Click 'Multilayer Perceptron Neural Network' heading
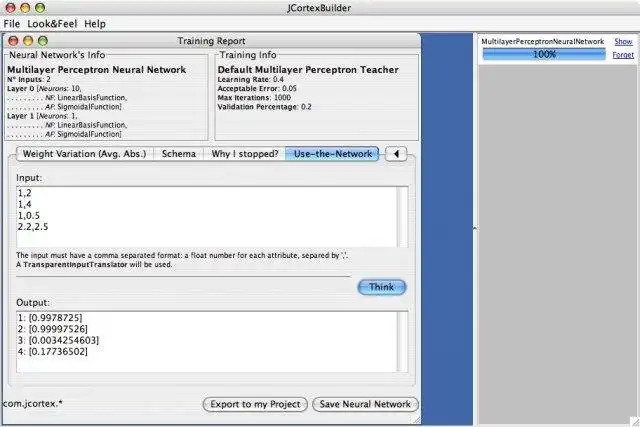Image resolution: width=640 pixels, height=427 pixels. [97, 70]
